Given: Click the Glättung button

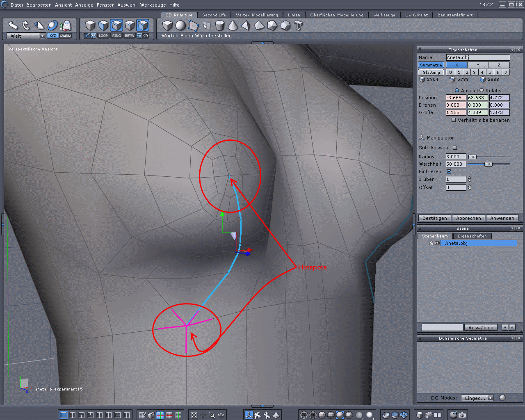Looking at the screenshot, I should [x=431, y=72].
